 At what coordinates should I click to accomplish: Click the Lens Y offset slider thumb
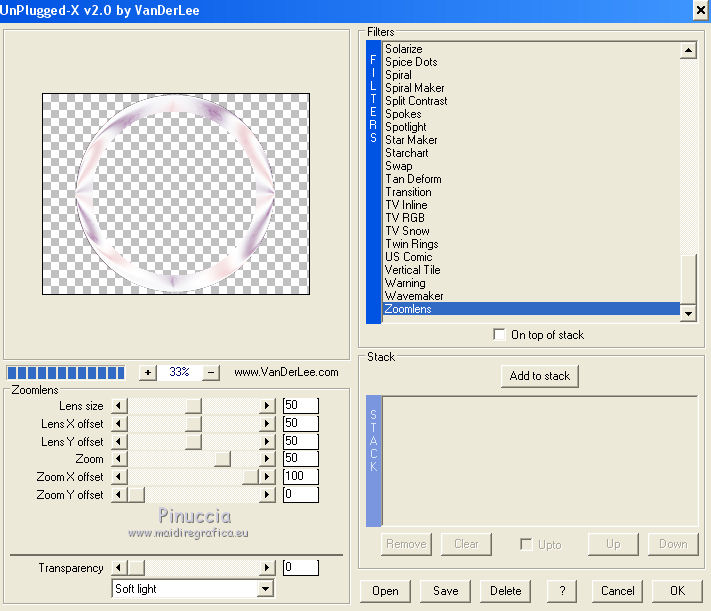tap(194, 442)
